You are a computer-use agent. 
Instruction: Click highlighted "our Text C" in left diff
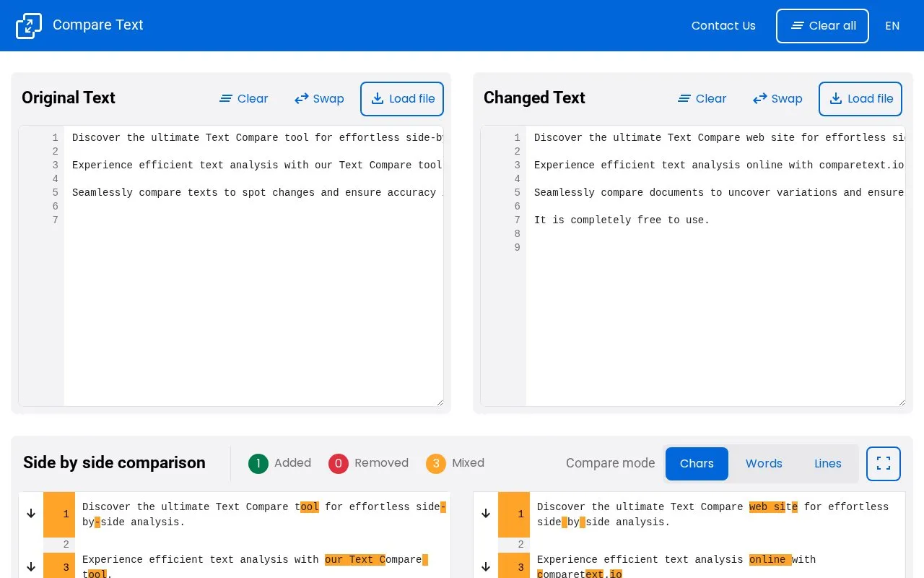tap(355, 560)
